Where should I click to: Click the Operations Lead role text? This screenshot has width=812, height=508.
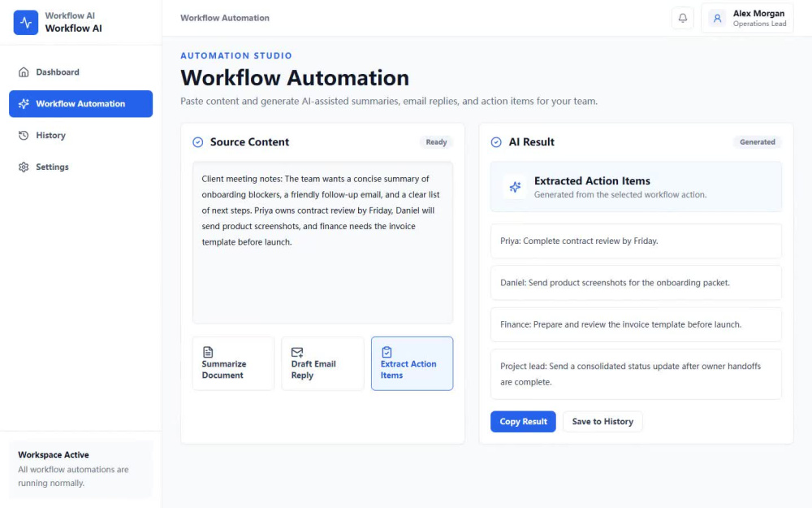point(759,24)
